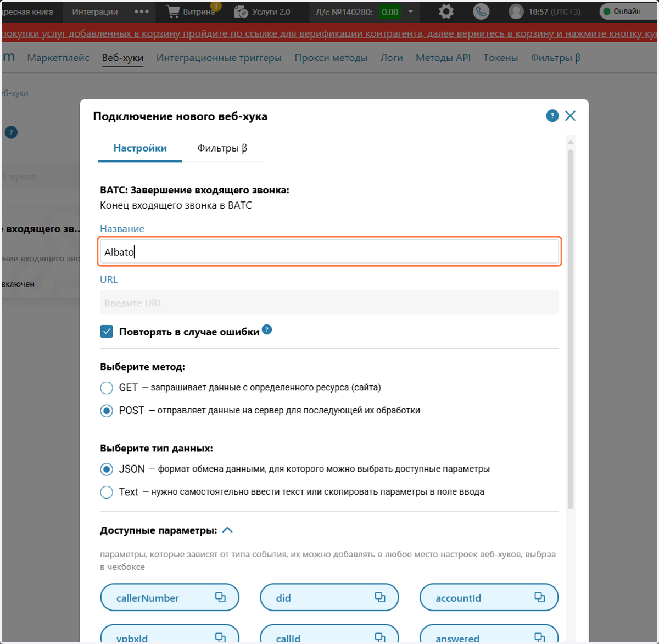Toggle Повторять в случае ошибки checkbox

point(107,332)
